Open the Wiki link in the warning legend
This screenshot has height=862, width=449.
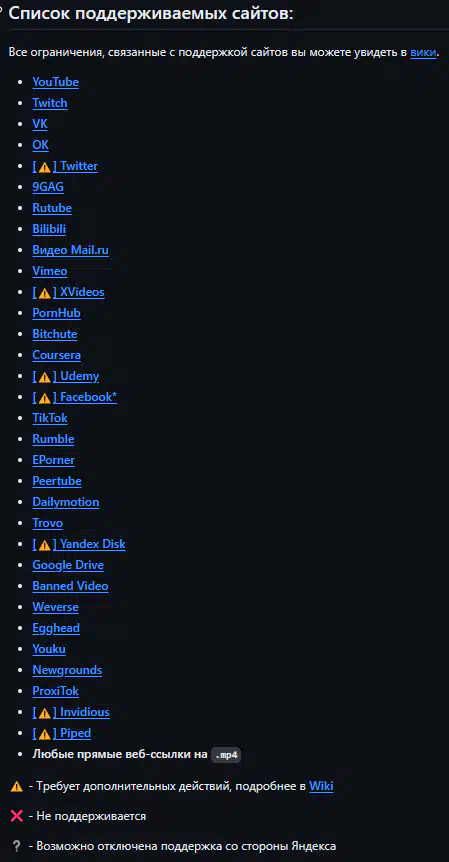pyautogui.click(x=321, y=786)
